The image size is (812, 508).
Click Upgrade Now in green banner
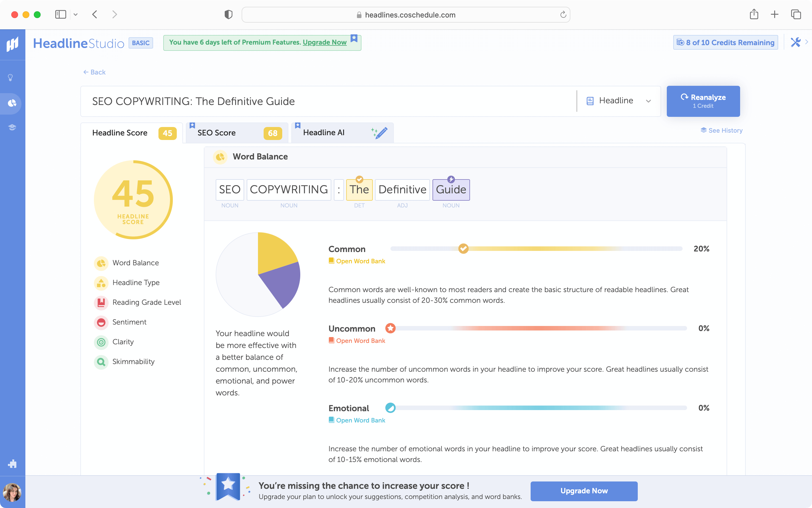(x=325, y=42)
